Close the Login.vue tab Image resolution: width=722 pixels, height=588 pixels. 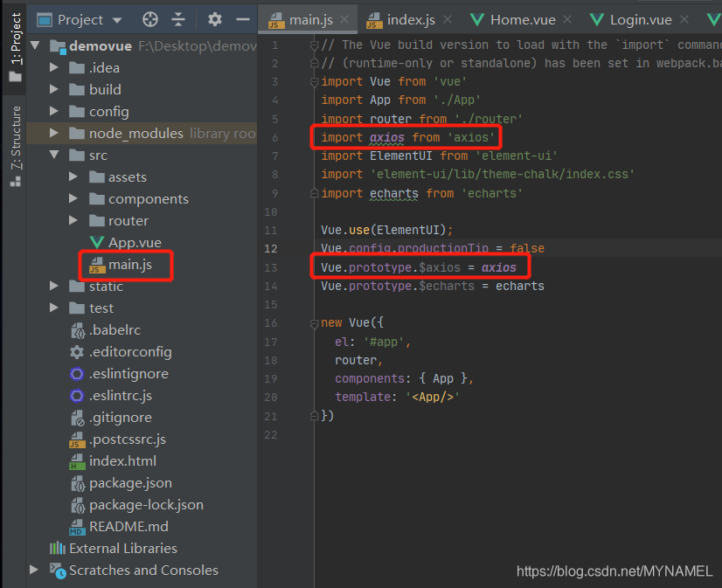684,19
